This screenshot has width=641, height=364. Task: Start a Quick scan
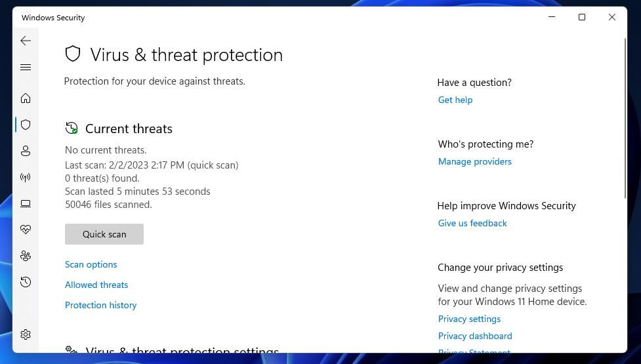click(104, 234)
